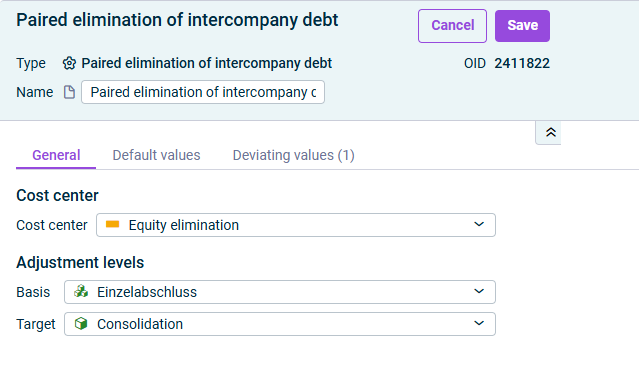This screenshot has height=380, width=641.
Task: Click the green cube icon in Target field
Action: (x=81, y=324)
